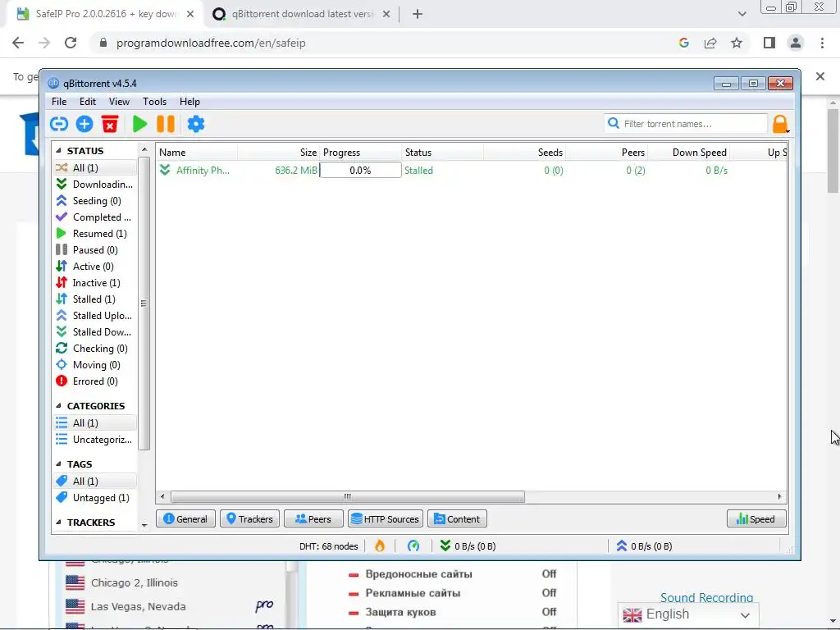Select Resumed (1) status filter

[x=95, y=234]
